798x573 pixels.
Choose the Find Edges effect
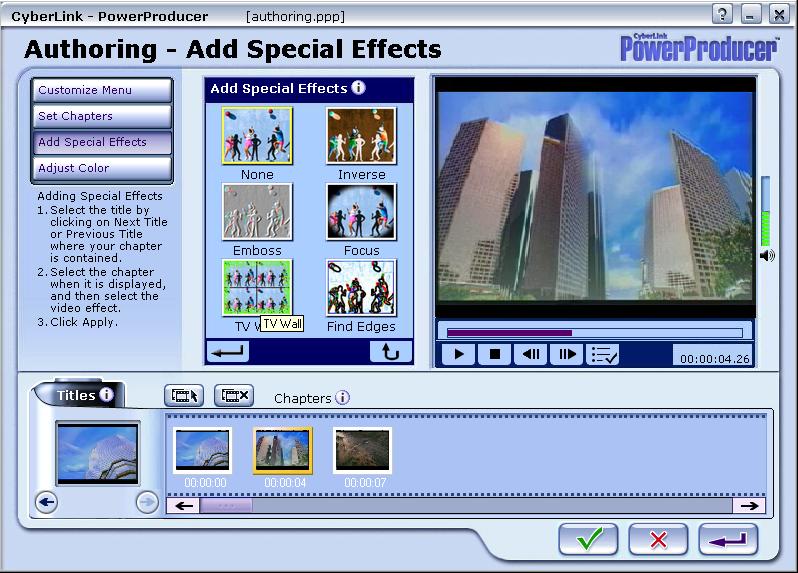361,288
